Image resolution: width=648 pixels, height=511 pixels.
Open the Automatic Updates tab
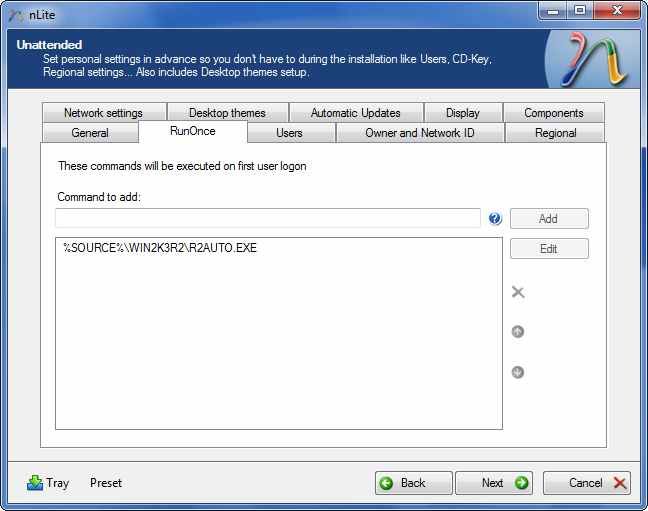coord(356,112)
